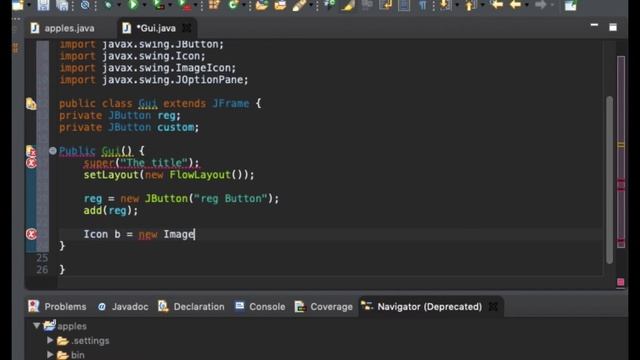This screenshot has width=640, height=360.
Task: Open the Run configurations dropdown arrow
Action: 144,5
